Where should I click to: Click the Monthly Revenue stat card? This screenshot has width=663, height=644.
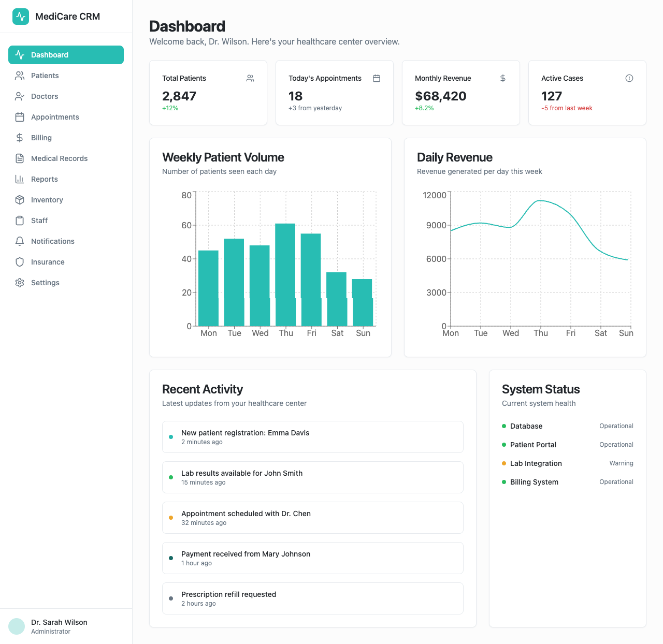tap(460, 93)
